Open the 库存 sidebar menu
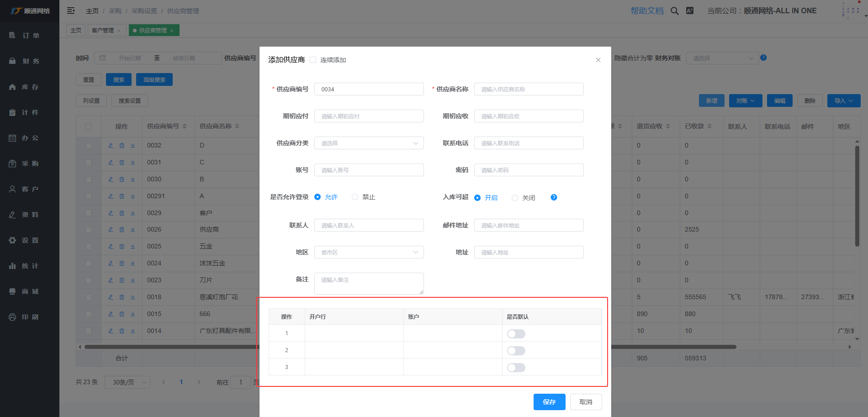The image size is (868, 417). point(30,87)
